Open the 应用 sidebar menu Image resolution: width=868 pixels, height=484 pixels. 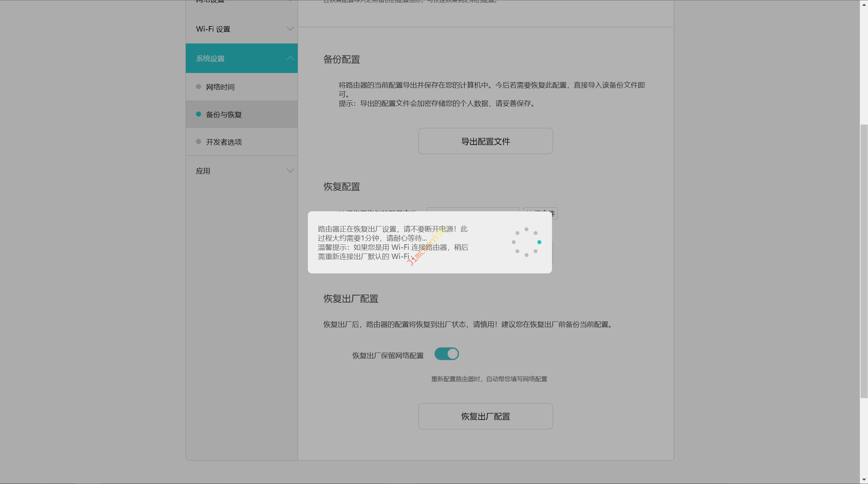pos(203,171)
